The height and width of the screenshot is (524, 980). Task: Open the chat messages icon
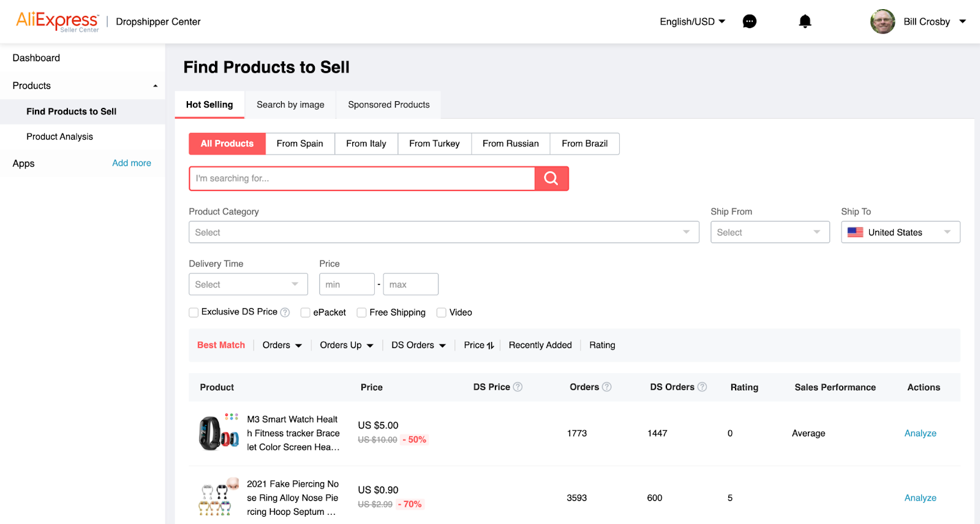click(x=749, y=21)
